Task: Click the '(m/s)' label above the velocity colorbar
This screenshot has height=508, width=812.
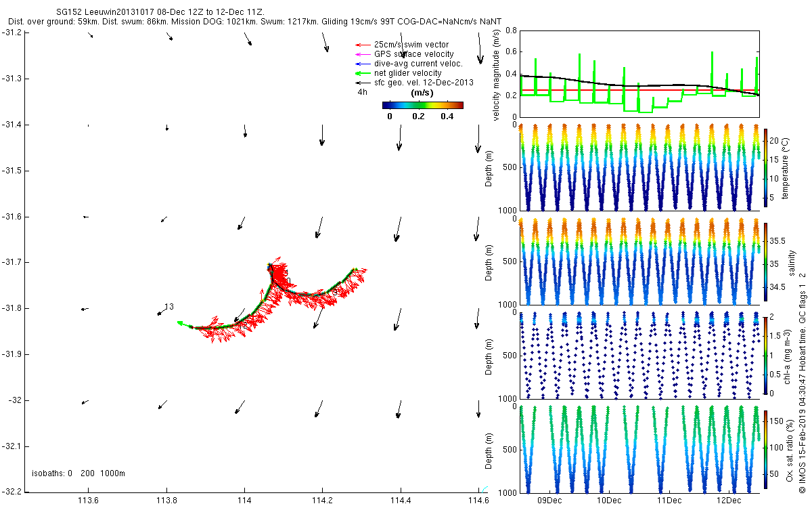Action: (423, 93)
